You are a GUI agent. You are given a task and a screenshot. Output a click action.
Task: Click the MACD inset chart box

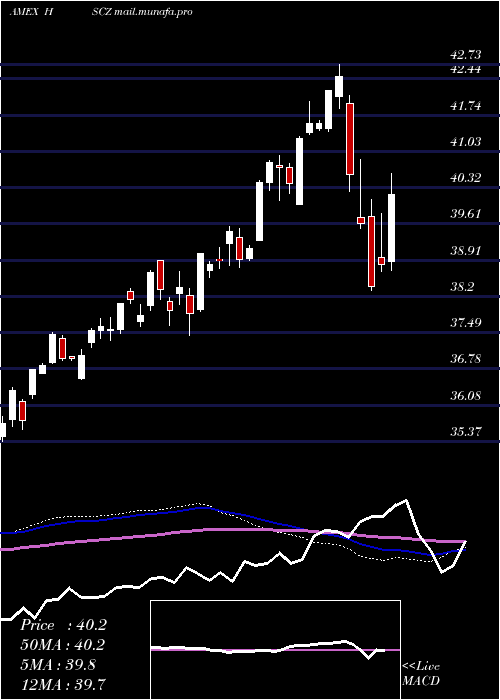tap(275, 650)
